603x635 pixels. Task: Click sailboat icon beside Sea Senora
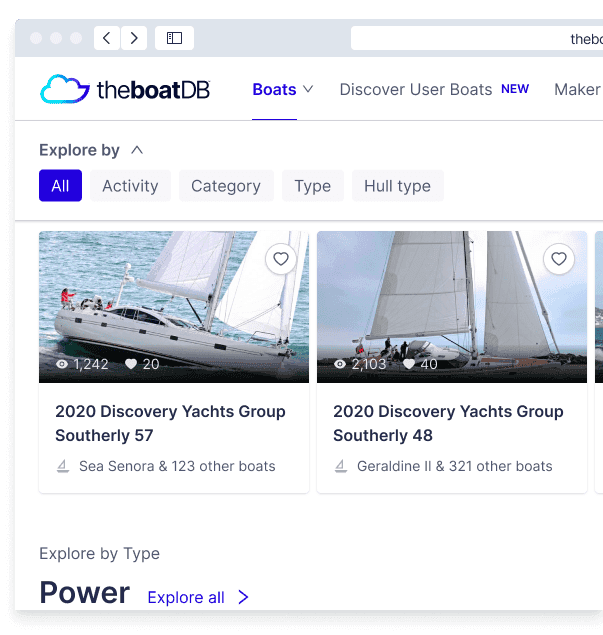coord(63,467)
